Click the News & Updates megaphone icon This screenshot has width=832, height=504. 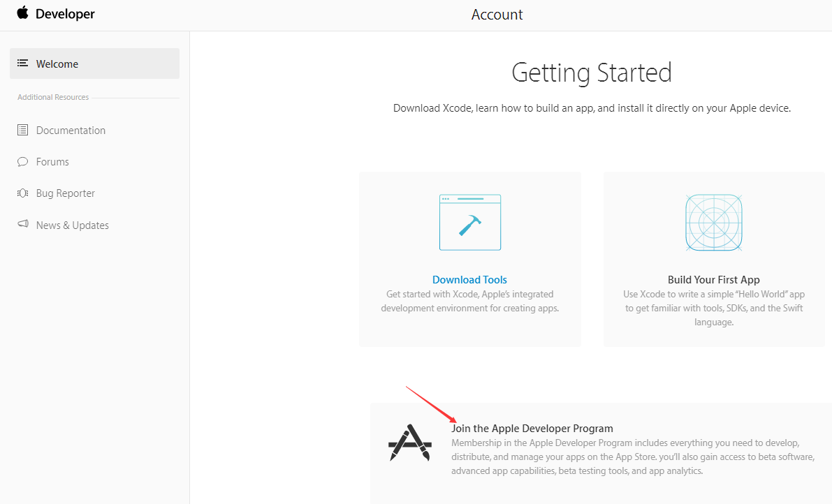[x=23, y=225]
